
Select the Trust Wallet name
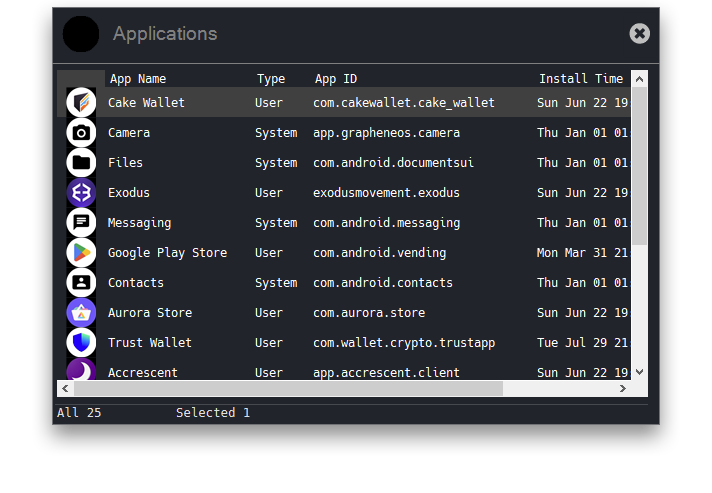tap(150, 342)
